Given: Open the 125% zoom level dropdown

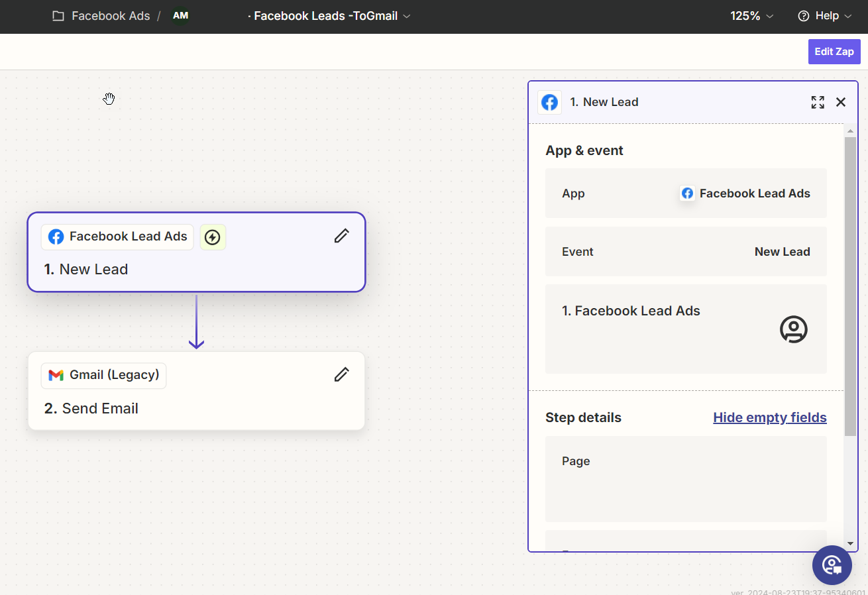Looking at the screenshot, I should coord(752,16).
